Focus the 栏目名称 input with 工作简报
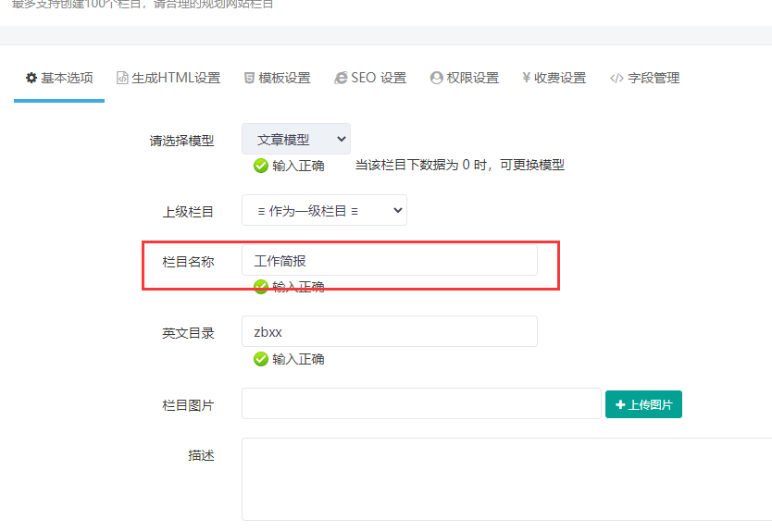772x532 pixels. 390,260
